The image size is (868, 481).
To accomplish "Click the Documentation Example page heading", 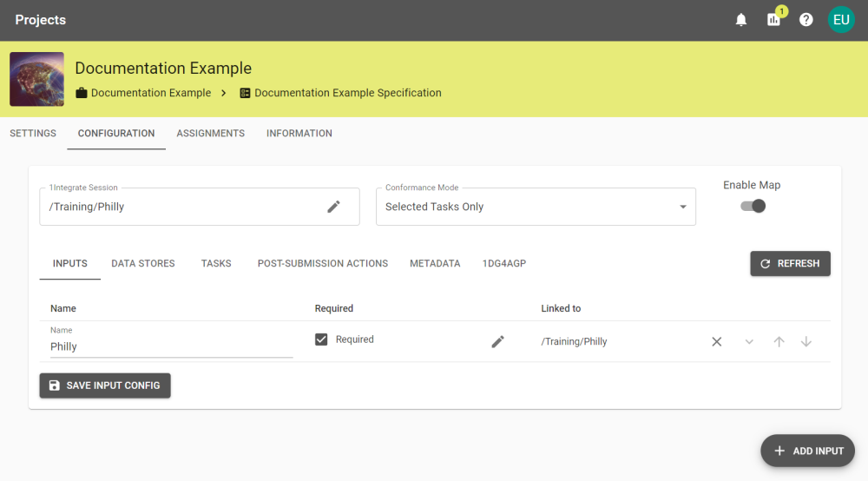I will tap(163, 68).
